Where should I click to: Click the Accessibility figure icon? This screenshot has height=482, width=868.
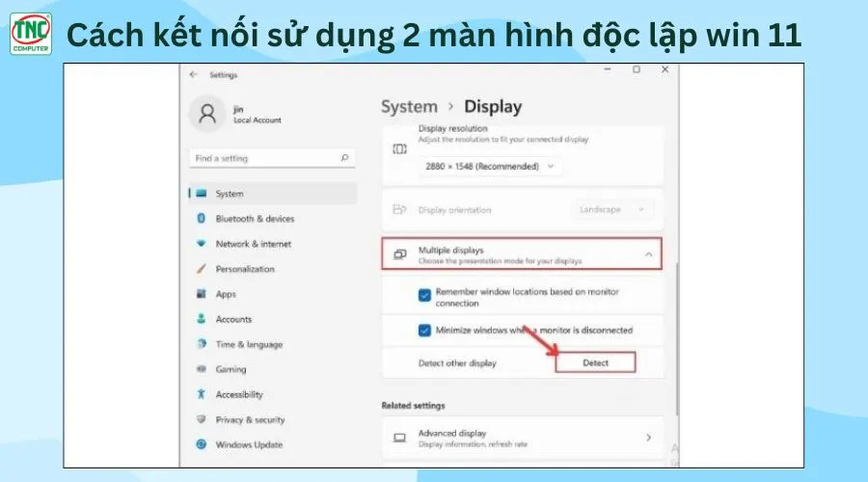coord(201,394)
